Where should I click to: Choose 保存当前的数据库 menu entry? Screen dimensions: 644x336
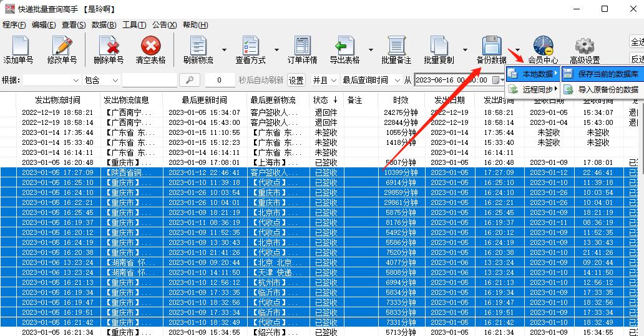pos(602,74)
